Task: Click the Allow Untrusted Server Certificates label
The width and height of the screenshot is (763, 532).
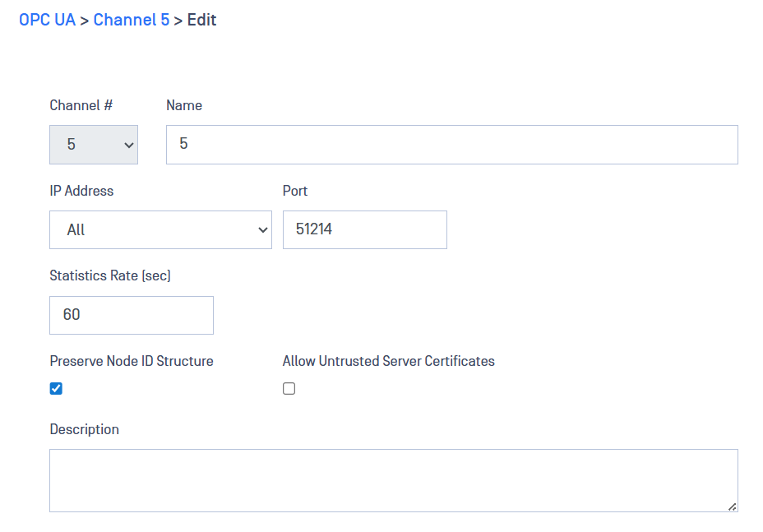Action: (388, 361)
